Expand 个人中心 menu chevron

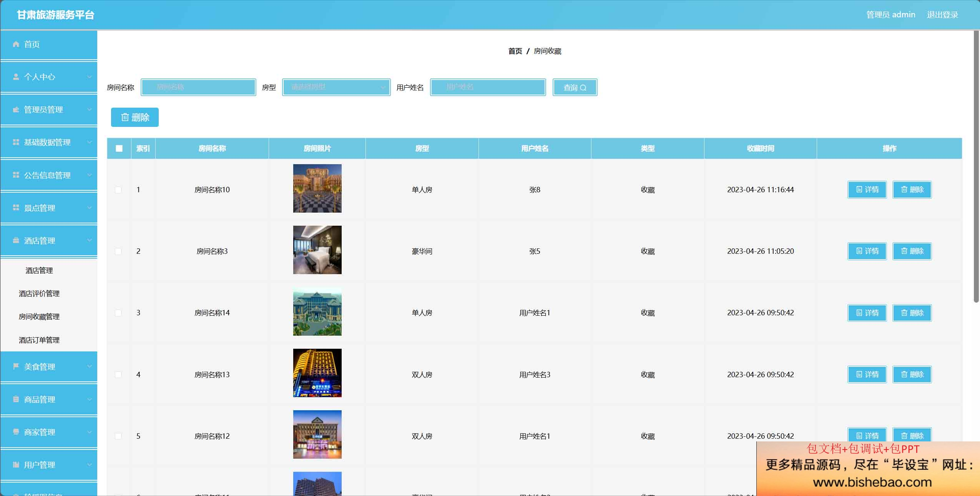tap(89, 77)
